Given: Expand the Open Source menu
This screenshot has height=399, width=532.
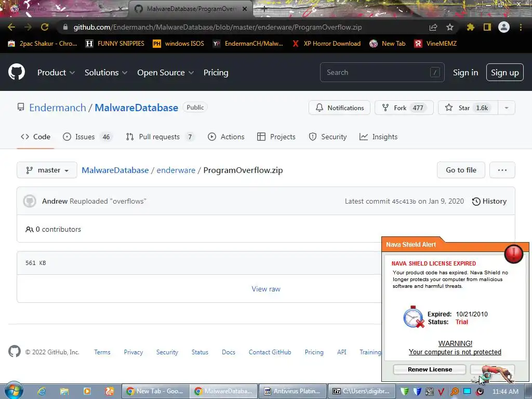Looking at the screenshot, I should tap(166, 72).
